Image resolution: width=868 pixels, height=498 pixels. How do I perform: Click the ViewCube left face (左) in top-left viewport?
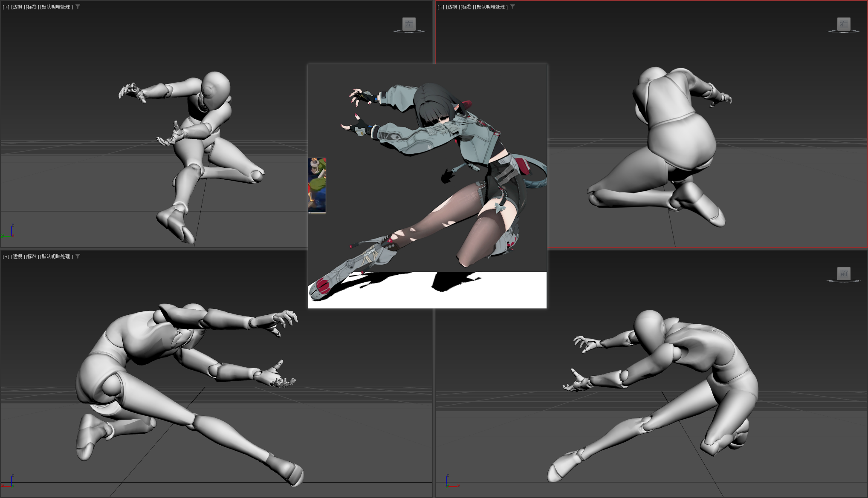pos(409,24)
